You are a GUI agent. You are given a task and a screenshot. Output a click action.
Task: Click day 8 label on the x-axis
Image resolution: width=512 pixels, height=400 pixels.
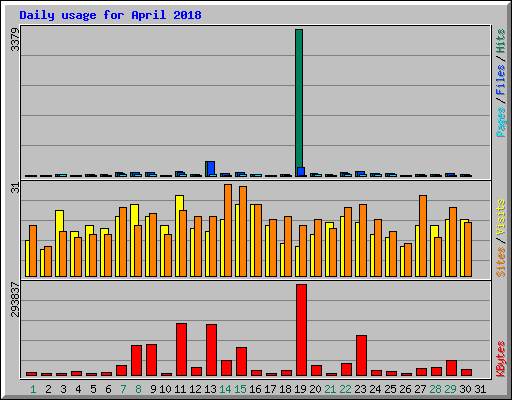(x=138, y=389)
